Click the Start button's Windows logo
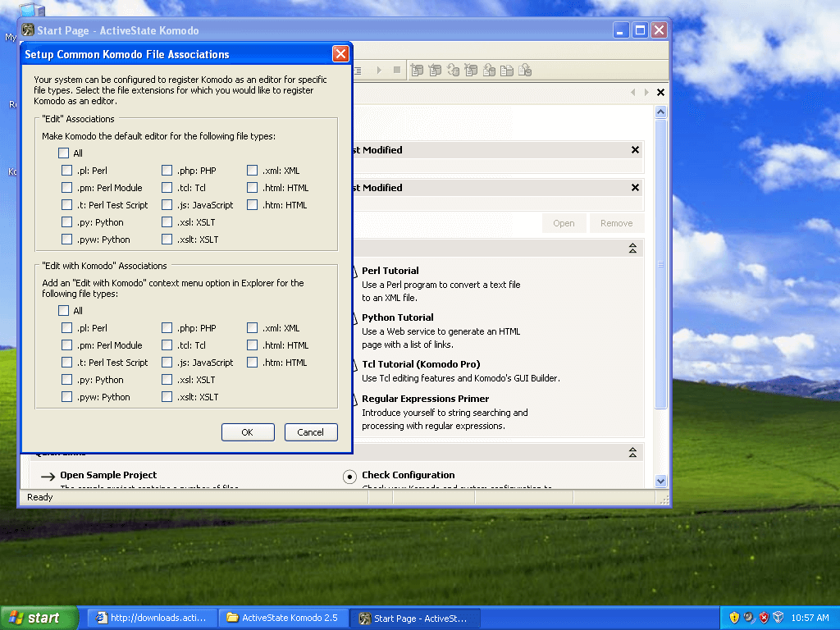The height and width of the screenshot is (630, 840). click(x=16, y=618)
